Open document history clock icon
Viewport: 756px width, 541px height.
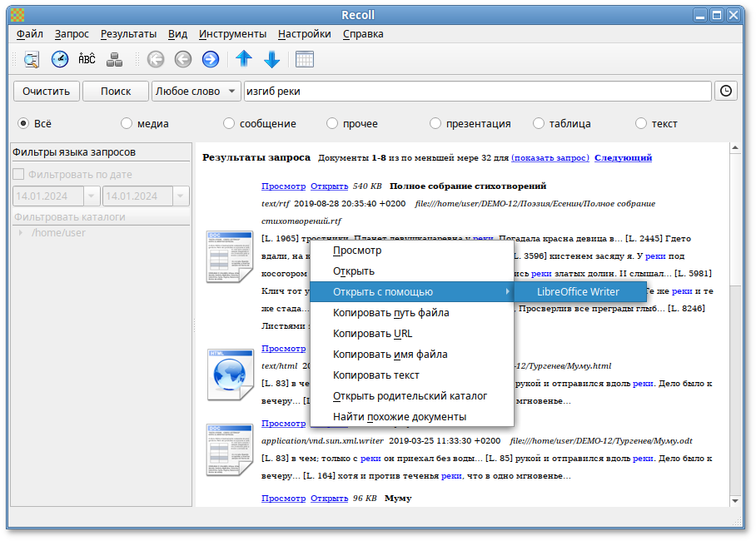tap(60, 59)
